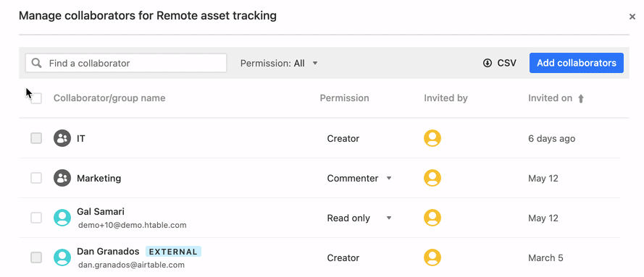Screen dimensions: 644x277
Task: Click Gal Samari's teal user avatar
Action: [62, 218]
